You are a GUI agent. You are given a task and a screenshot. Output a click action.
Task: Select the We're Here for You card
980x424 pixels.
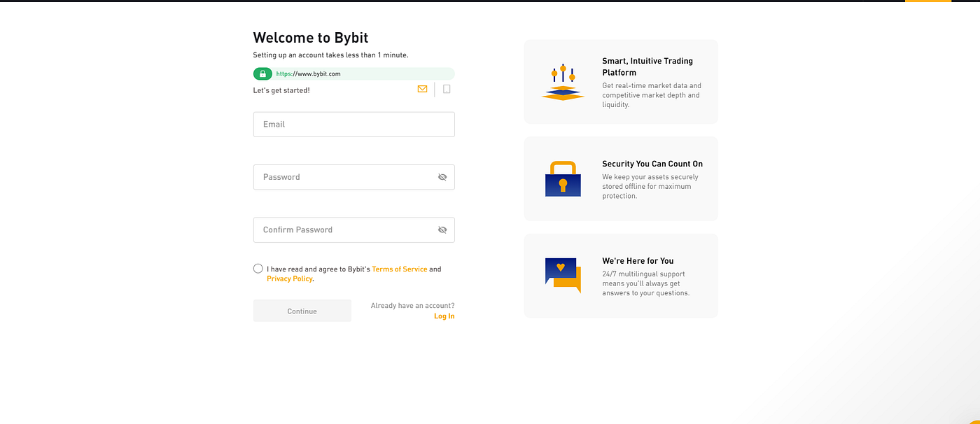[621, 276]
